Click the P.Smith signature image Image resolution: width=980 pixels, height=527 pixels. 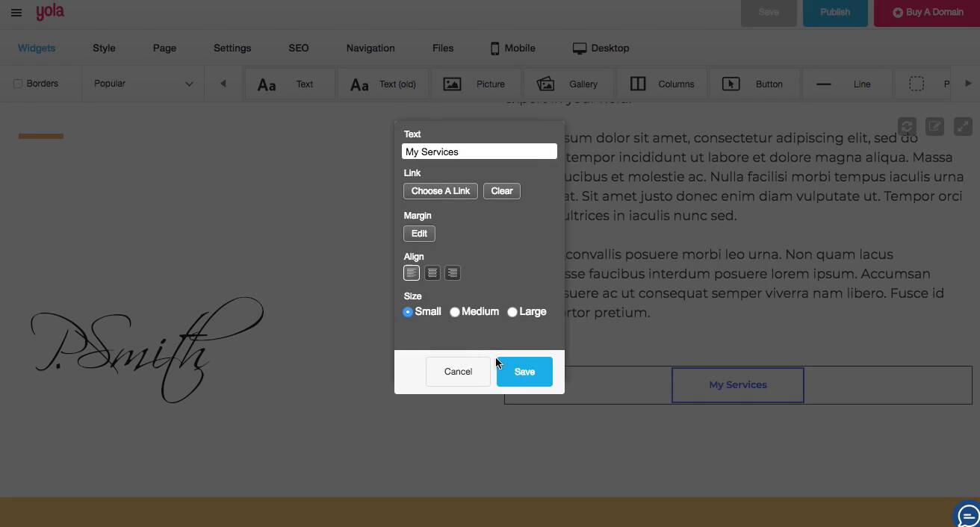pyautogui.click(x=147, y=349)
